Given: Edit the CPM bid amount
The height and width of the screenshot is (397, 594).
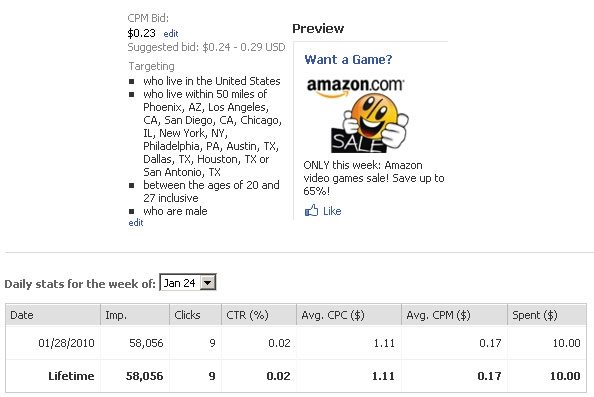Looking at the screenshot, I should click(x=171, y=34).
